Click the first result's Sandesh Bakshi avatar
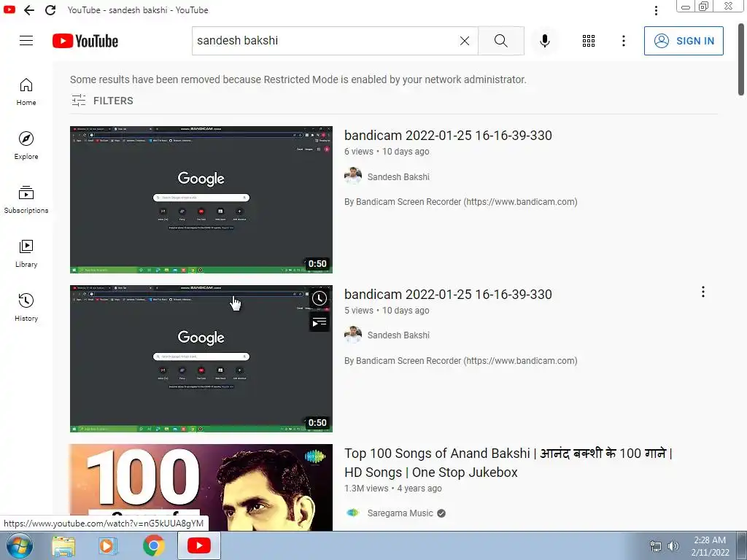Image resolution: width=747 pixels, height=560 pixels. (x=353, y=176)
